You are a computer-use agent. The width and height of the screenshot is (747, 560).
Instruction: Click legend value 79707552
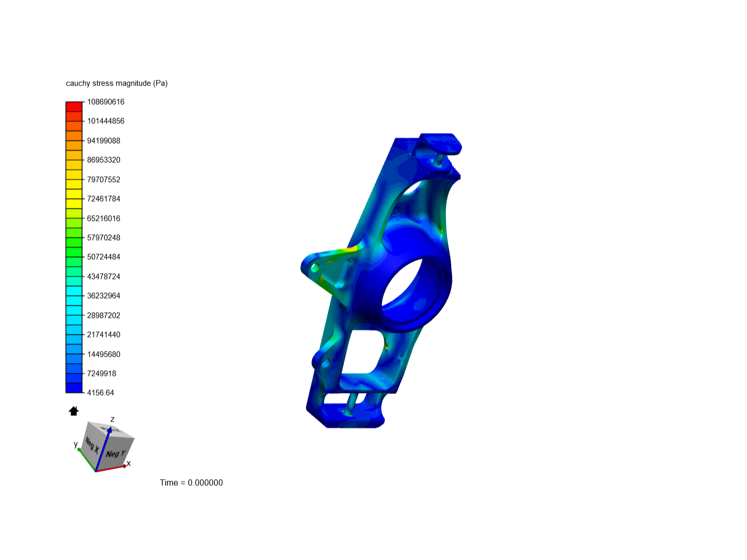(x=104, y=180)
